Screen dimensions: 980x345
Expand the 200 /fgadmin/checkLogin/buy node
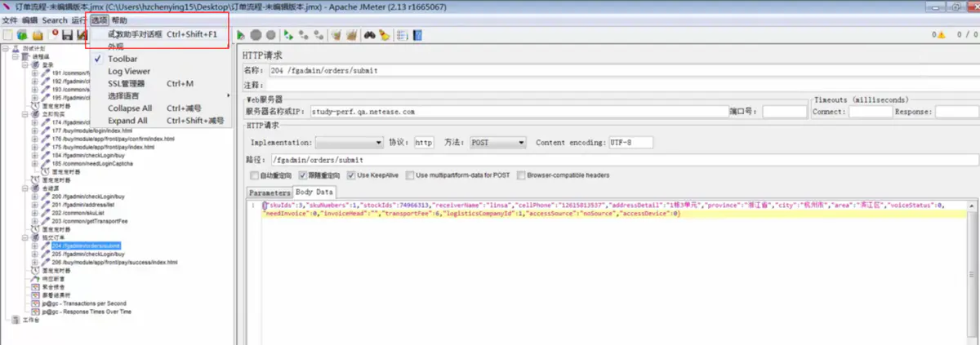pyautogui.click(x=34, y=197)
